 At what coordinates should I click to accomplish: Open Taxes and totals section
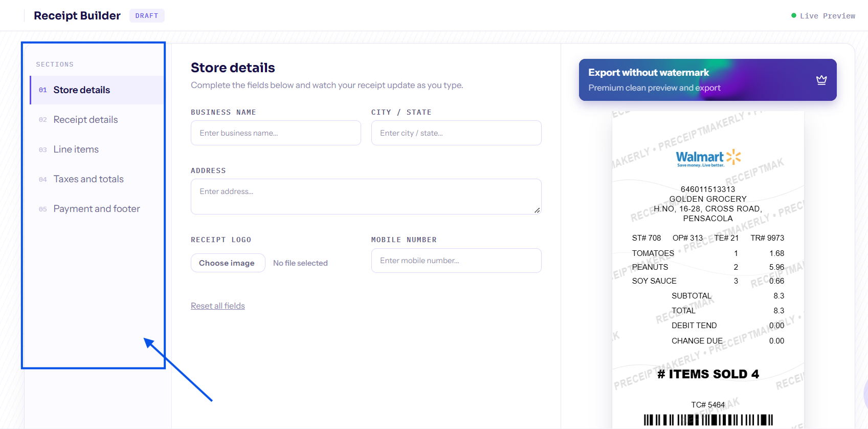tap(97, 179)
